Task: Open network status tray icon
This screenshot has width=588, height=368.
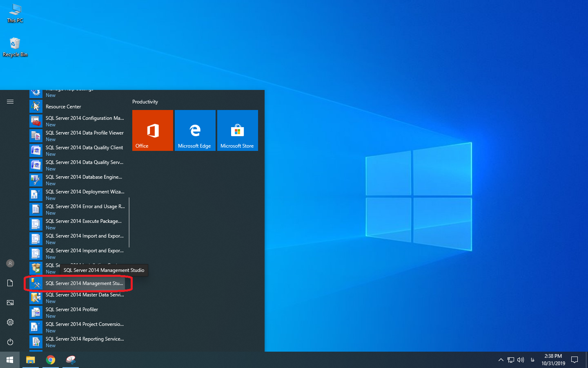Action: (x=511, y=360)
